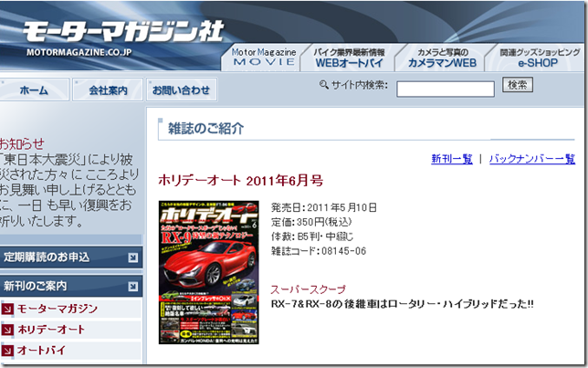This screenshot has width=588, height=368.
Task: Focus the site search text field
Action: tap(446, 89)
